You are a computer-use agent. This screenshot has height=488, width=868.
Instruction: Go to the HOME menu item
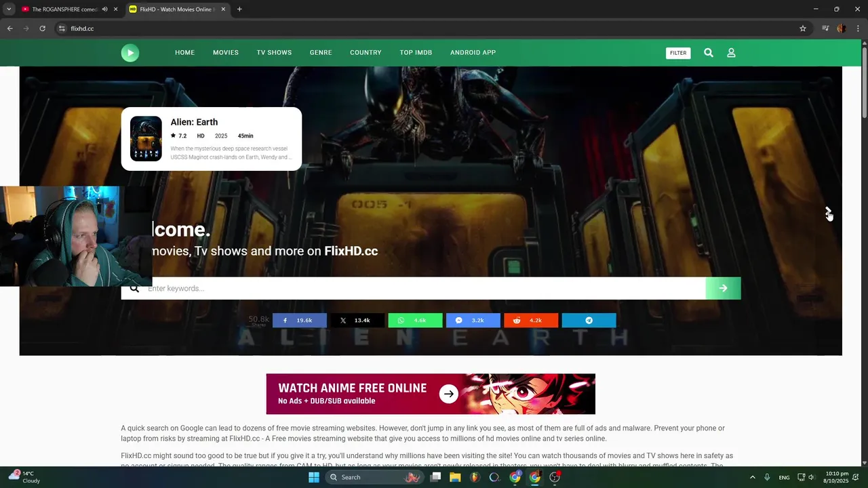click(x=184, y=53)
